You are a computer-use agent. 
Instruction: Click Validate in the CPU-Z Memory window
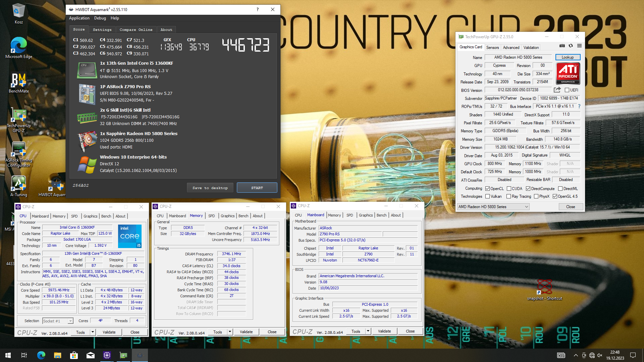[246, 332]
